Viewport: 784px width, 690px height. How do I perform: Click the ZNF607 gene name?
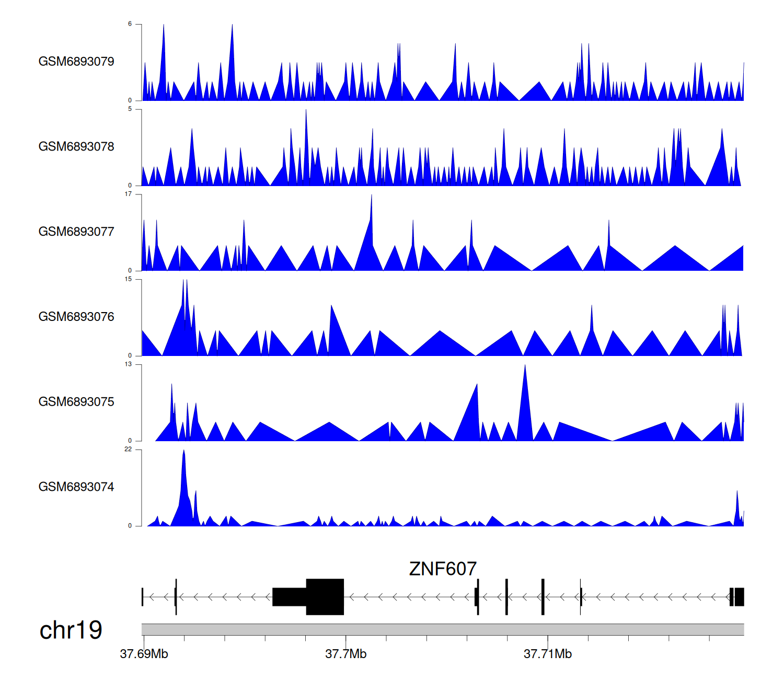tap(443, 569)
